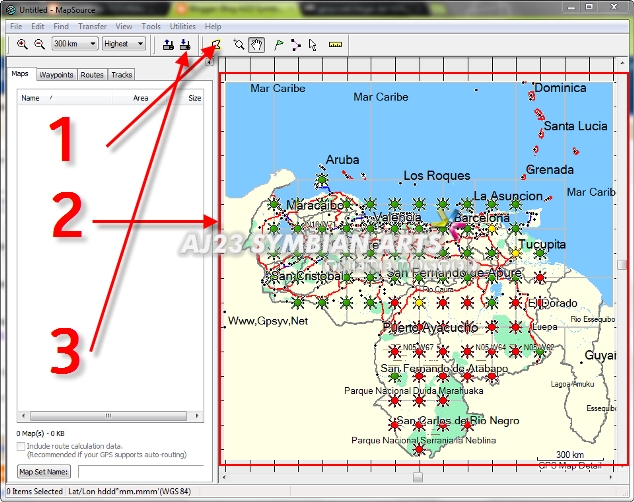Sort list by Area column header

pos(139,98)
